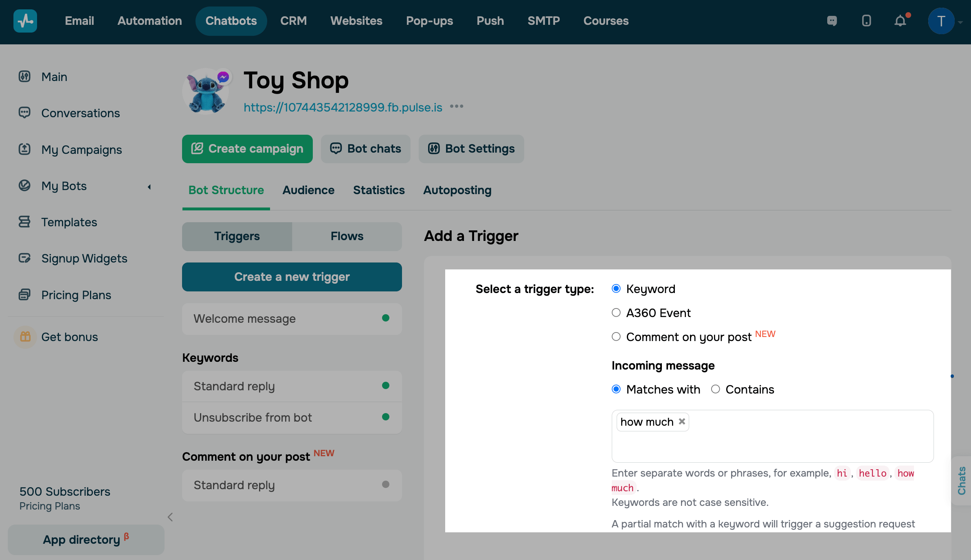Switch to the Statistics tab
The width and height of the screenshot is (971, 560).
pos(378,190)
